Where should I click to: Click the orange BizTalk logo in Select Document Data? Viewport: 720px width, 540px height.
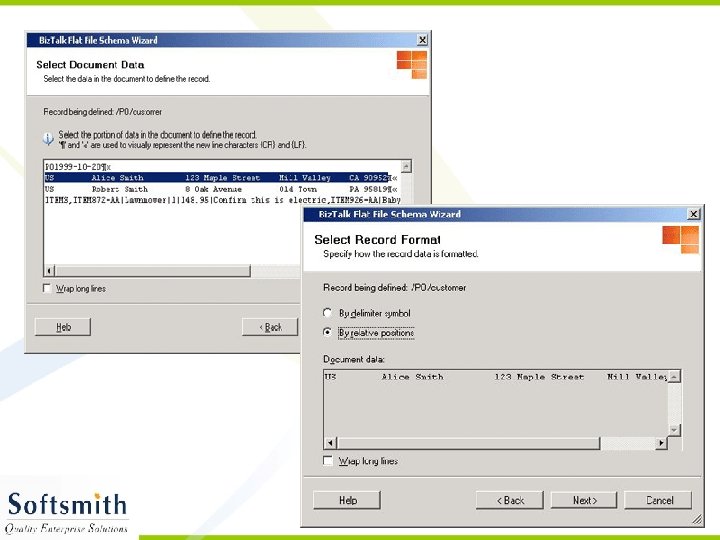pyautogui.click(x=412, y=65)
